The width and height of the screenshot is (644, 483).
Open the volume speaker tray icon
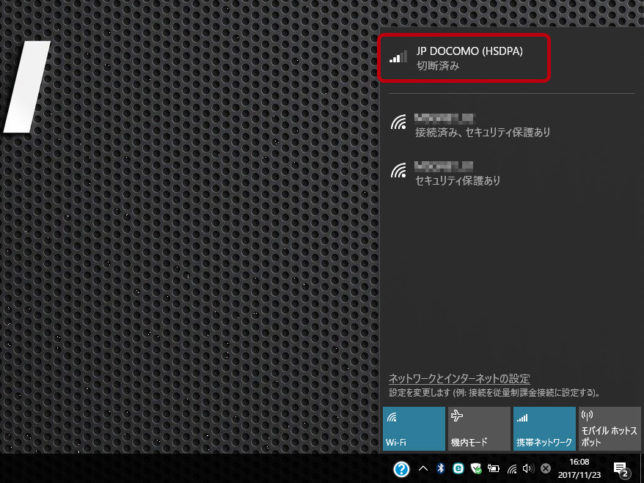tap(528, 469)
